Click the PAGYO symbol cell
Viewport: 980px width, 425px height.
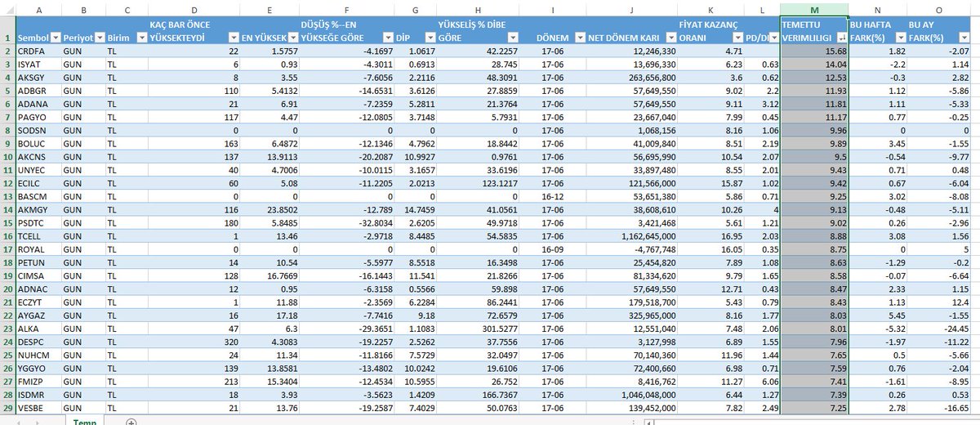pos(41,117)
